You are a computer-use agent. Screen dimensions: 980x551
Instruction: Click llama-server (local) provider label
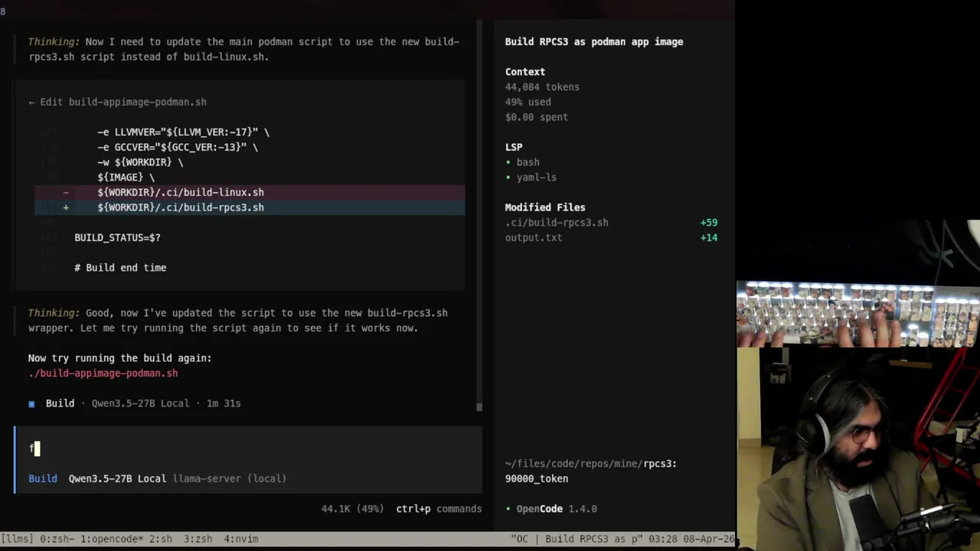click(230, 478)
